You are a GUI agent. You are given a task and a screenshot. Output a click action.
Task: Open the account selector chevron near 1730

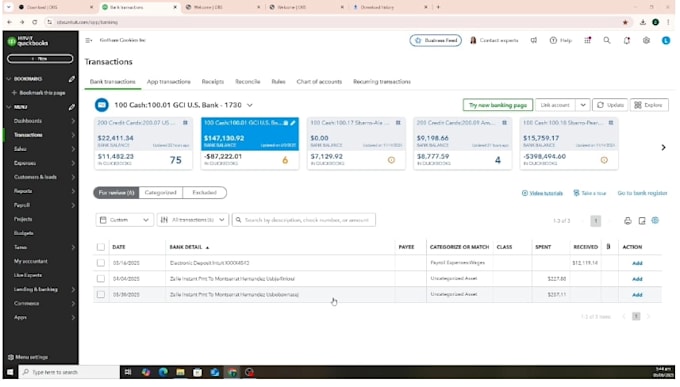point(250,105)
